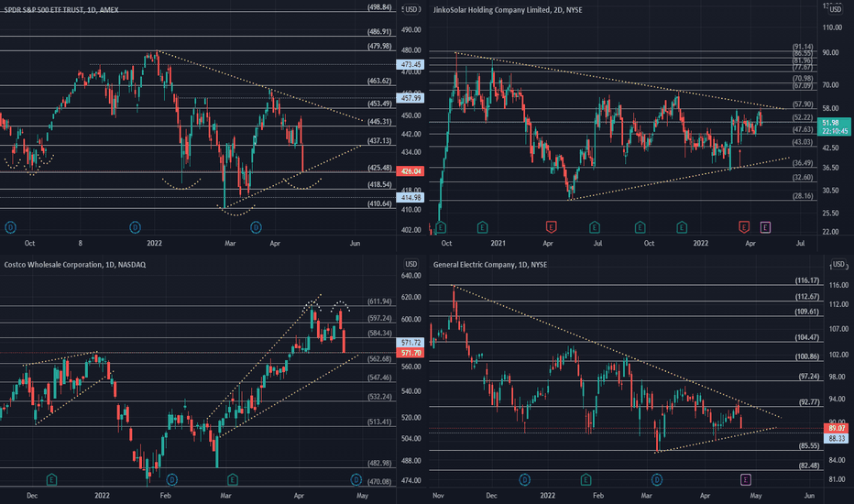This screenshot has width=854, height=504.
Task: Click SPY price label 457.99
Action: click(411, 98)
